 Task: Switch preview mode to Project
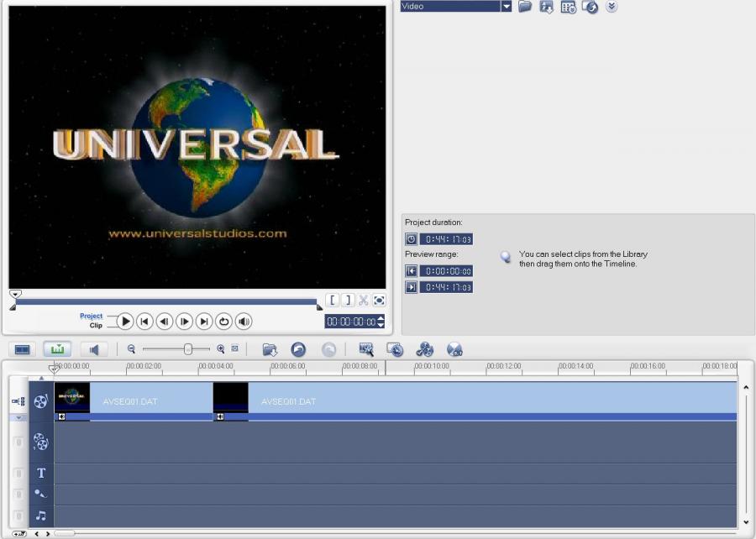[x=91, y=316]
